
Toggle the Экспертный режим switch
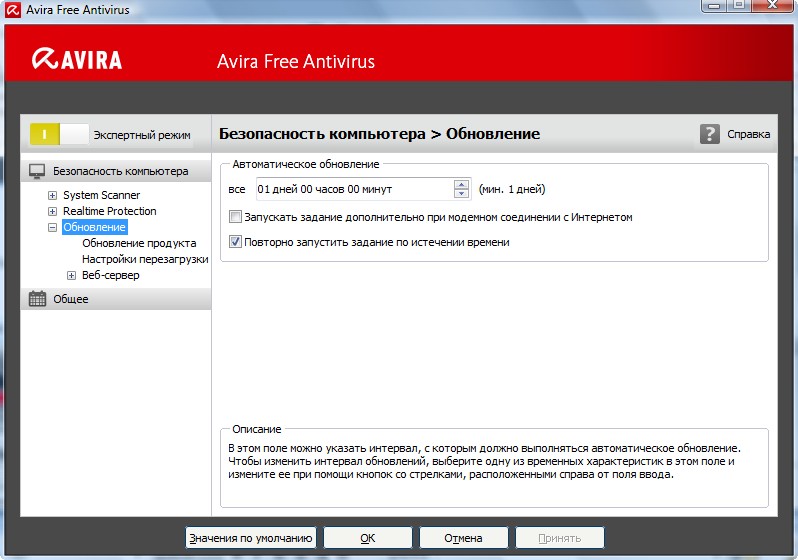click(59, 134)
